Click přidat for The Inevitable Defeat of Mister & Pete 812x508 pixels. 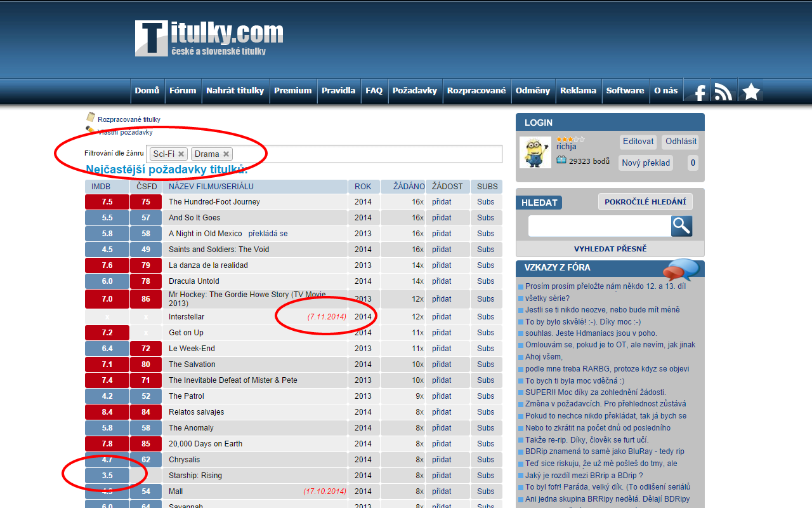(442, 380)
